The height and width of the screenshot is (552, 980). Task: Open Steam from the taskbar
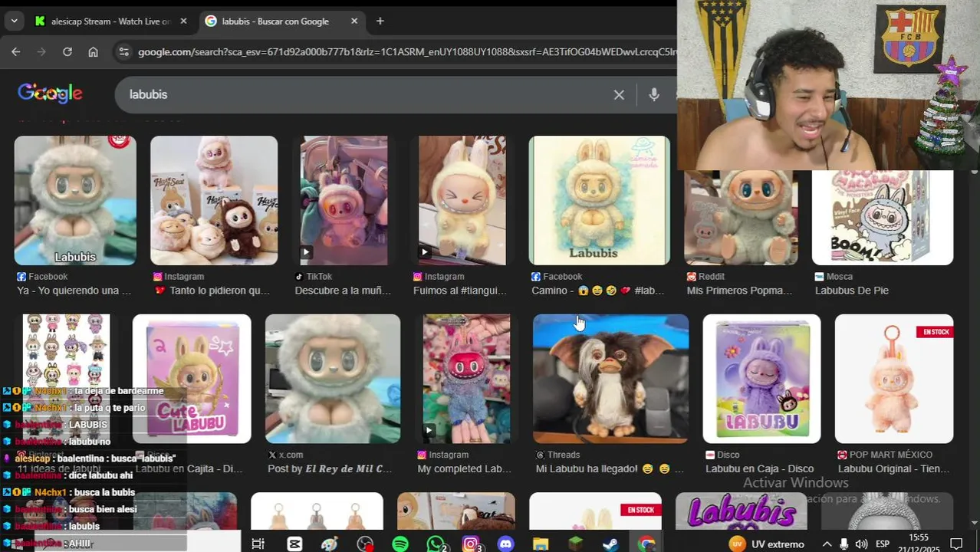(x=610, y=544)
